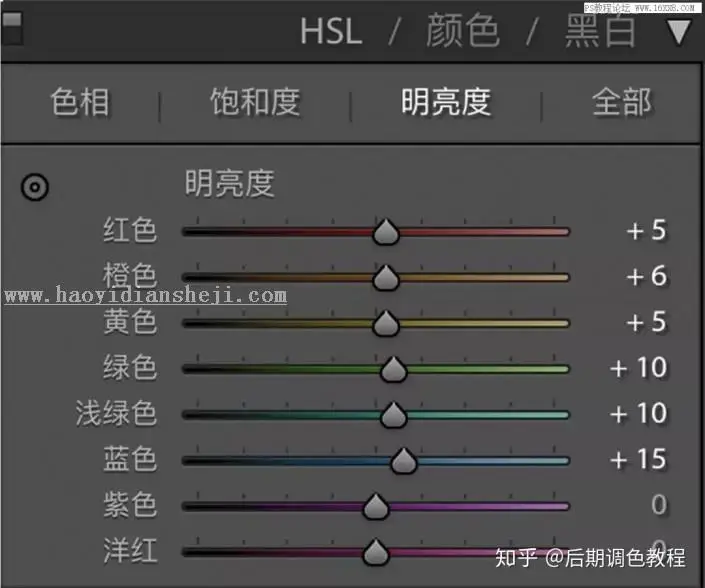The height and width of the screenshot is (588, 705).
Task: Click the 洋红 slider label
Action: [x=130, y=550]
